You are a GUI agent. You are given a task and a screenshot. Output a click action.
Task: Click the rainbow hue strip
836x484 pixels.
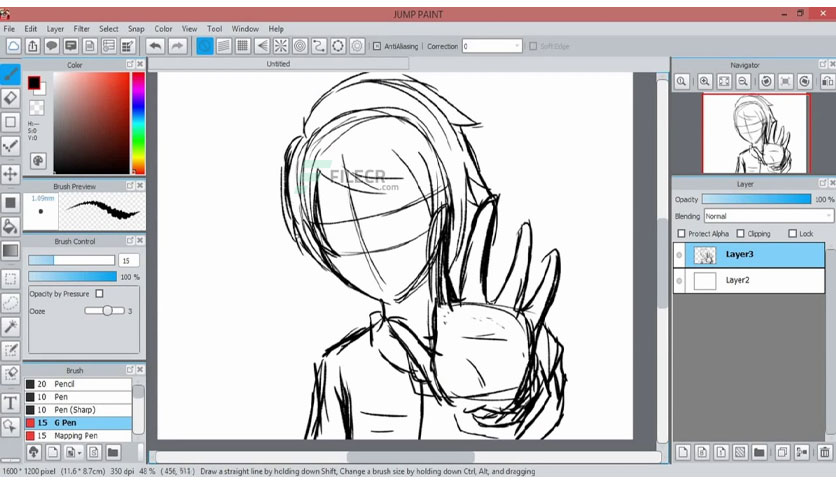coord(138,123)
